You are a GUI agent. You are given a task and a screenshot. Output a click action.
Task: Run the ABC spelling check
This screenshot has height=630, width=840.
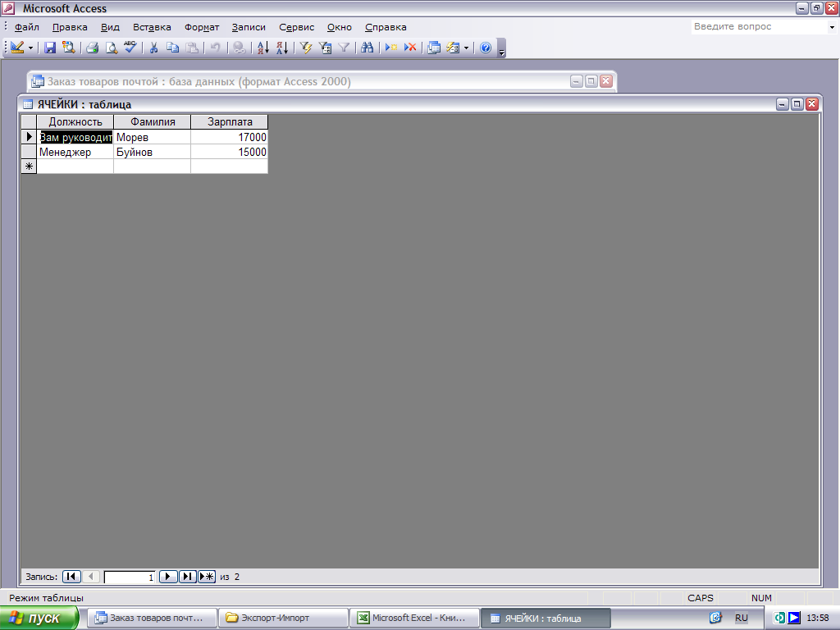tap(130, 48)
